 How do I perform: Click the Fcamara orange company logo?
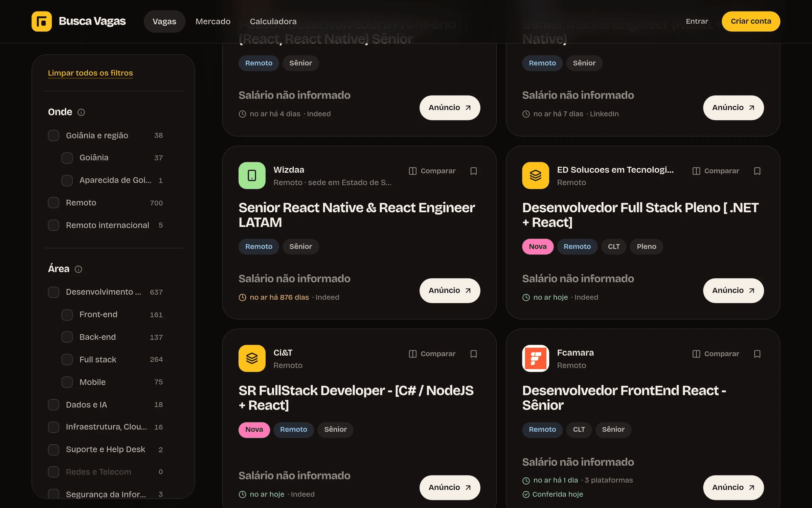[x=536, y=358]
